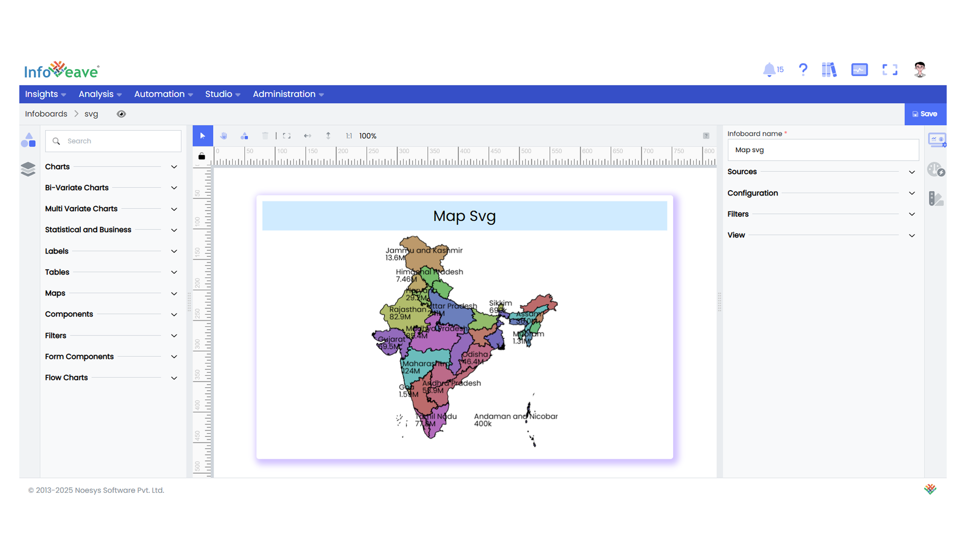This screenshot has height=560, width=966.
Task: Expand the Form Components section
Action: 112,357
